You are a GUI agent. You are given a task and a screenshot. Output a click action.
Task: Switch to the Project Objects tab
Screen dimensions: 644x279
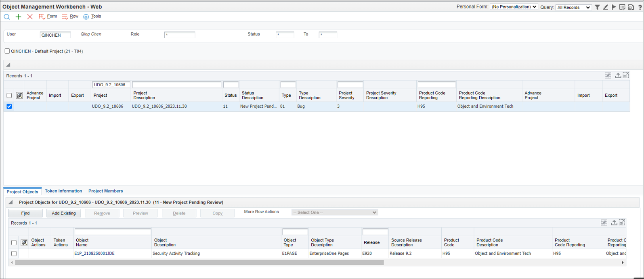click(23, 192)
